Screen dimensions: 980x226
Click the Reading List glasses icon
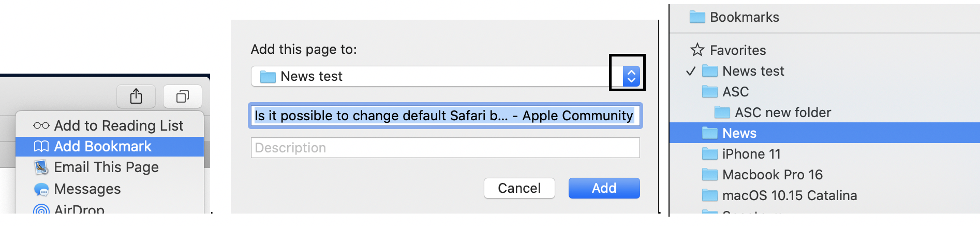click(41, 126)
